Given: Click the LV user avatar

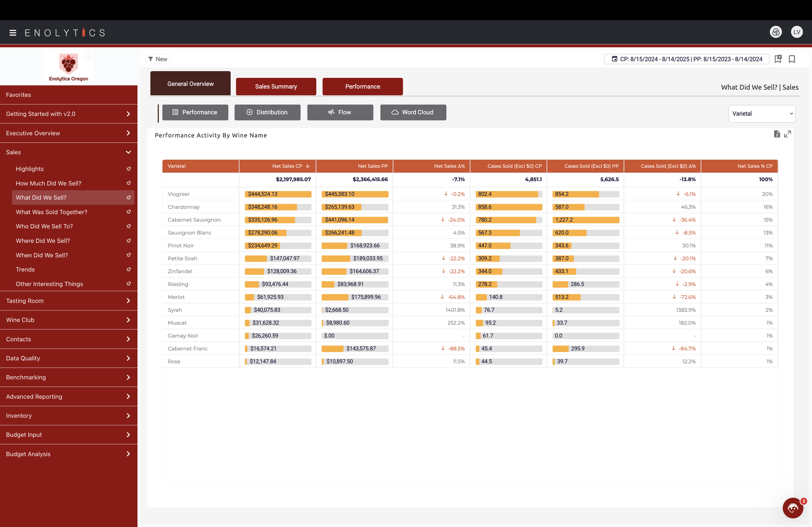Looking at the screenshot, I should point(797,32).
